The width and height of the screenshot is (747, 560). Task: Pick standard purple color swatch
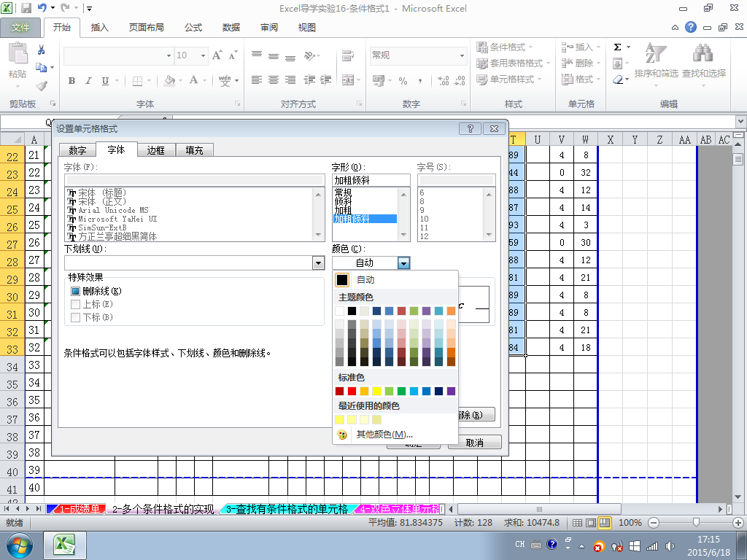451,391
